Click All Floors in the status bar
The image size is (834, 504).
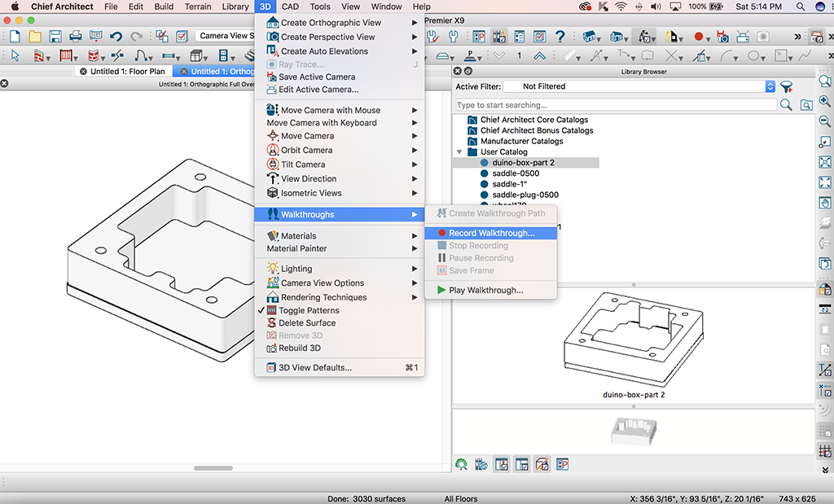[x=461, y=498]
